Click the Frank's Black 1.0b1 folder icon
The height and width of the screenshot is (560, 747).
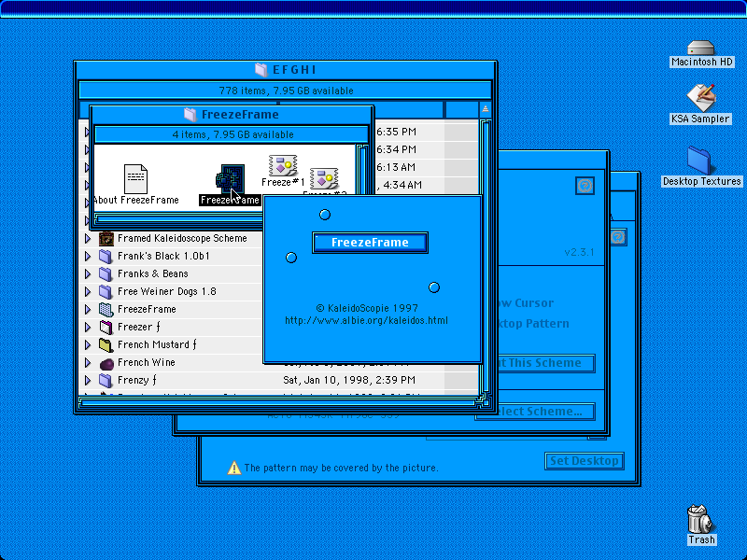click(106, 256)
